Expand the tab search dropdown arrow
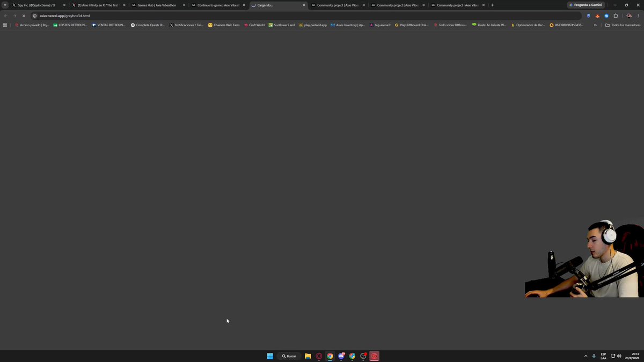Screen dimensions: 644x362 tap(5, 5)
